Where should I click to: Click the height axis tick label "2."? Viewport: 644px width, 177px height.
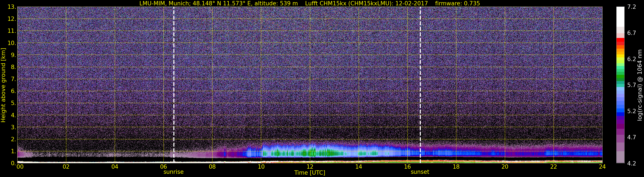pos(13,139)
